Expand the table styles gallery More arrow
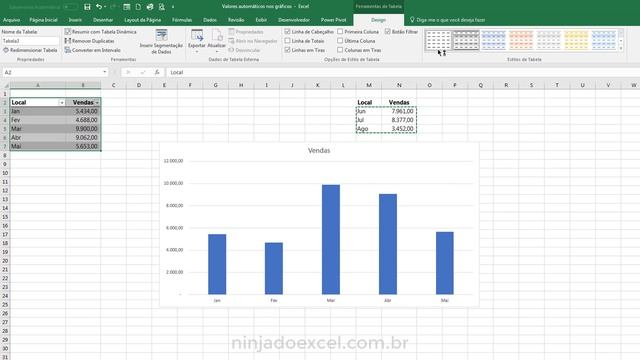640x360 pixels. (x=621, y=49)
